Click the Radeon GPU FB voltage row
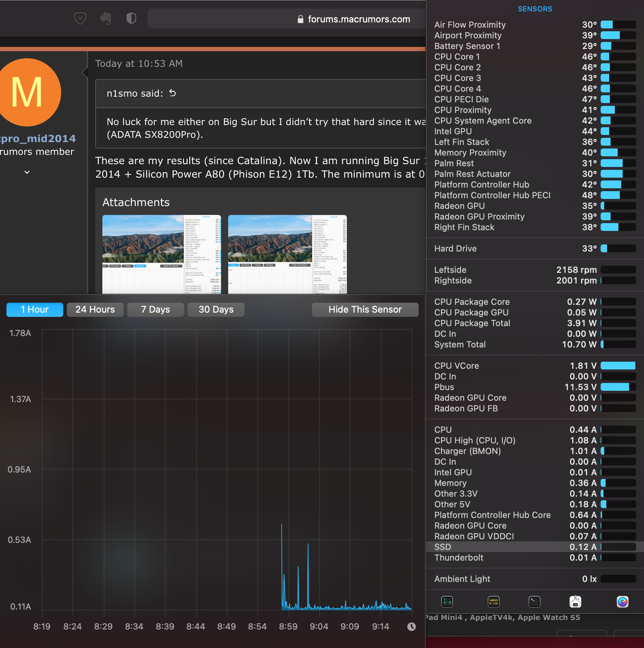 point(535,408)
